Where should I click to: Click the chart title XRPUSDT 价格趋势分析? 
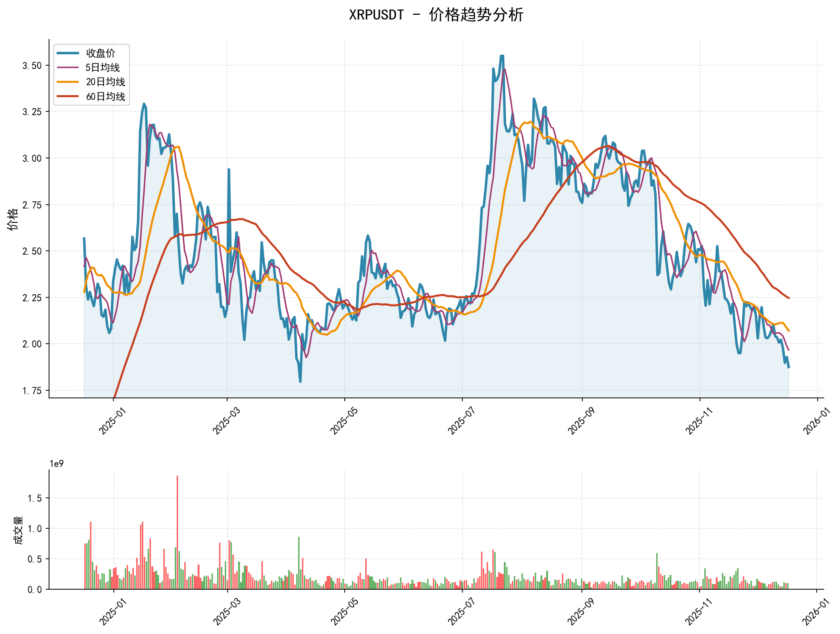(436, 15)
